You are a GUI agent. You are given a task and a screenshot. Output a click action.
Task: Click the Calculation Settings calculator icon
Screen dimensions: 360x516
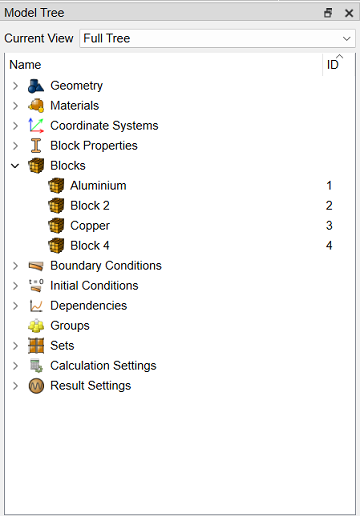coord(36,366)
